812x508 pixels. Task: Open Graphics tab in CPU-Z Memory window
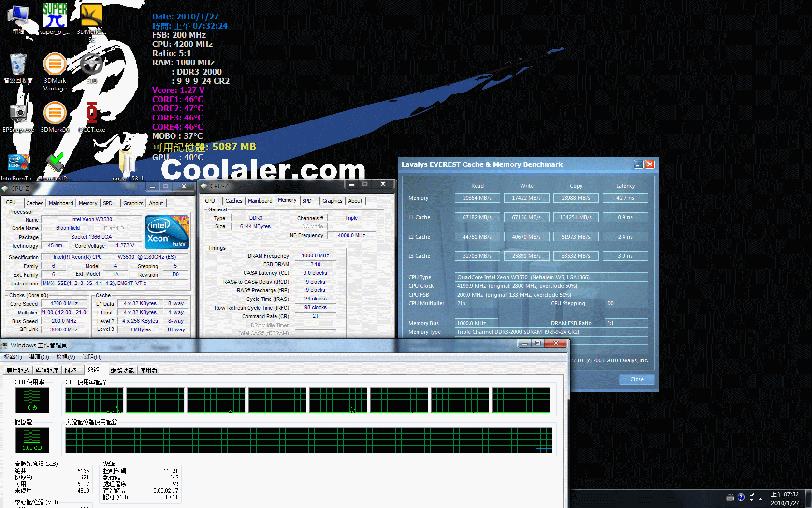click(x=332, y=201)
